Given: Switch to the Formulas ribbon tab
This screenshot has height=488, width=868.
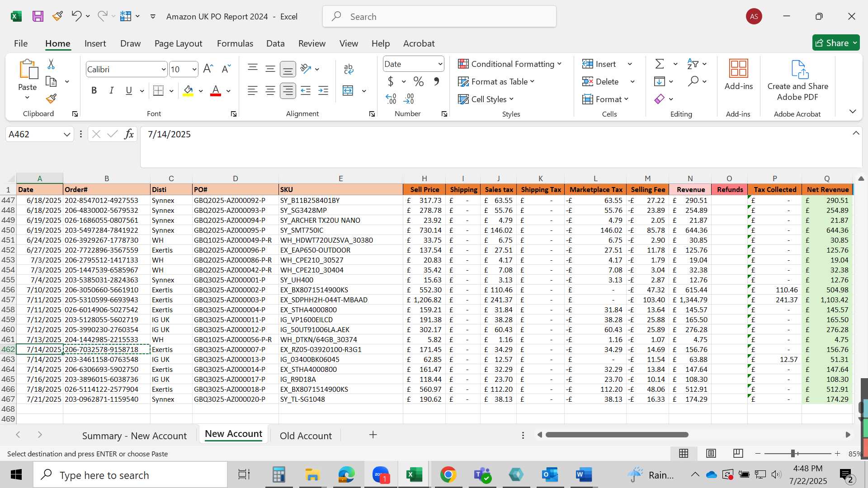Looking at the screenshot, I should click(235, 43).
